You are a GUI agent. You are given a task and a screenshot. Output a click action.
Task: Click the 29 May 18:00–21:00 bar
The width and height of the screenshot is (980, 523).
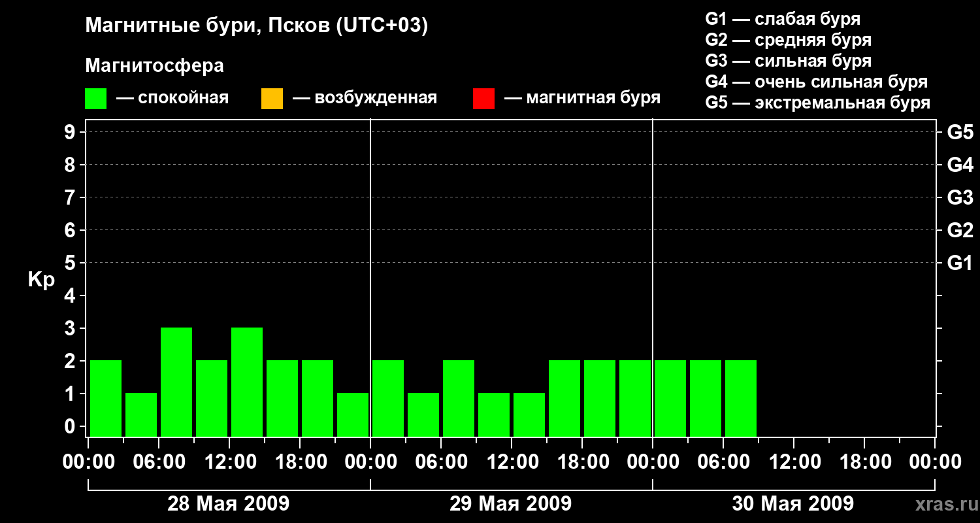tap(600, 398)
